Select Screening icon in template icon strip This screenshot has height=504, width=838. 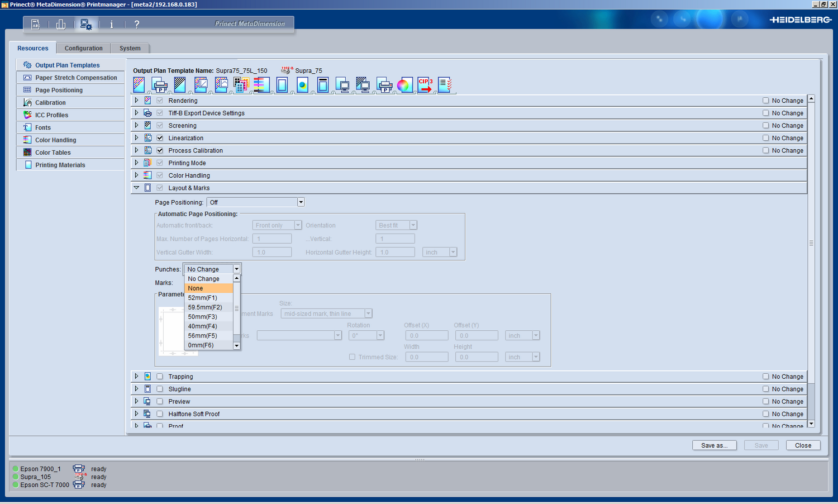pos(180,85)
